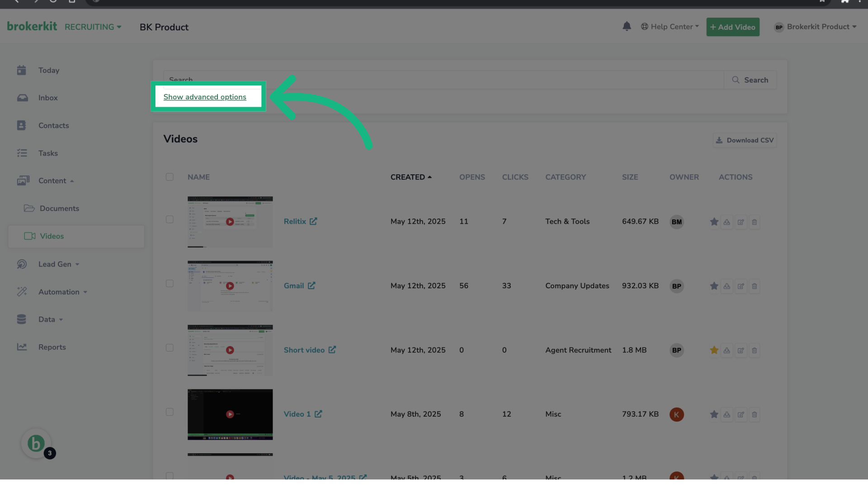The width and height of the screenshot is (868, 488).
Task: Open Gmail video external link icon
Action: pyautogui.click(x=311, y=286)
